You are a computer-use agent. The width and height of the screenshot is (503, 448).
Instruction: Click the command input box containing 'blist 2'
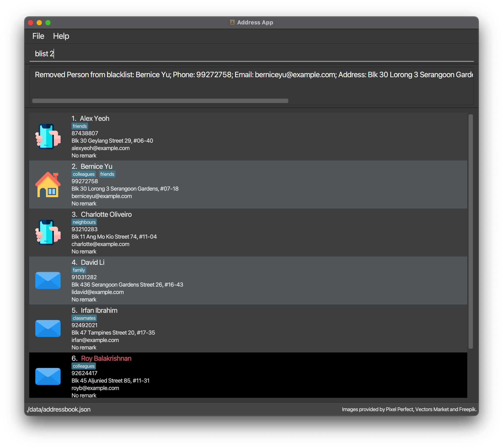click(251, 54)
